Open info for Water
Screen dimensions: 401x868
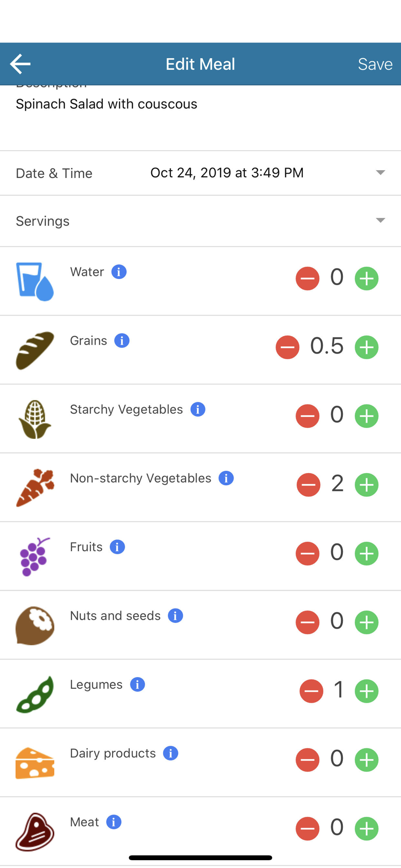point(119,272)
